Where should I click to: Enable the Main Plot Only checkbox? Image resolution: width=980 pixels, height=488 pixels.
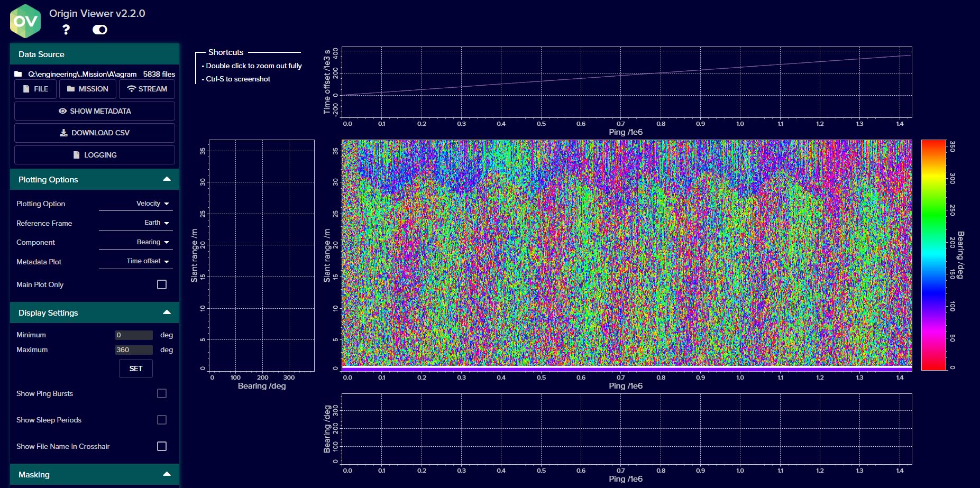coord(162,284)
